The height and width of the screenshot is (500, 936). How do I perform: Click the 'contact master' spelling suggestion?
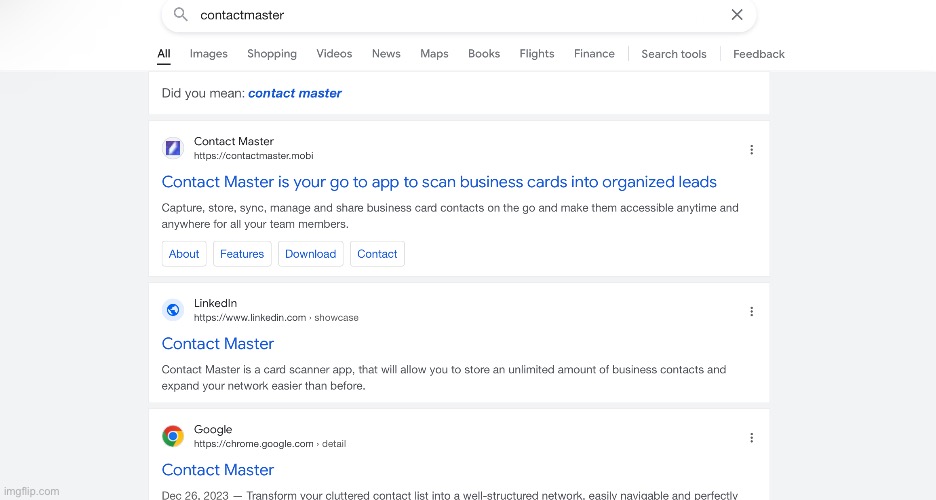[x=295, y=93]
